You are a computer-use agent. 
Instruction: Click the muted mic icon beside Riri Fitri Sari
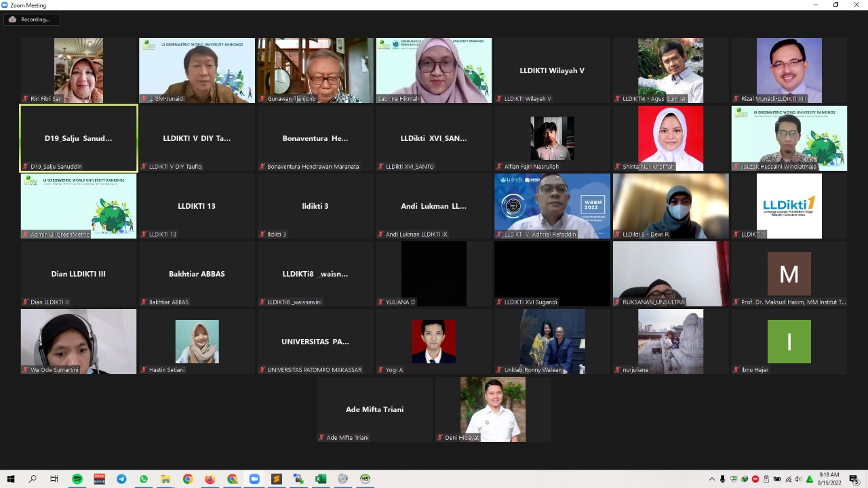[26, 99]
